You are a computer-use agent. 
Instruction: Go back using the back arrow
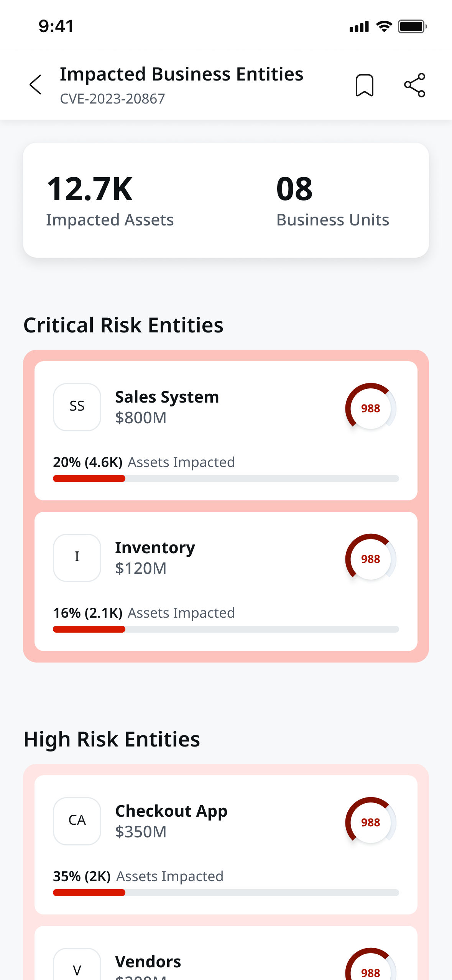[35, 84]
